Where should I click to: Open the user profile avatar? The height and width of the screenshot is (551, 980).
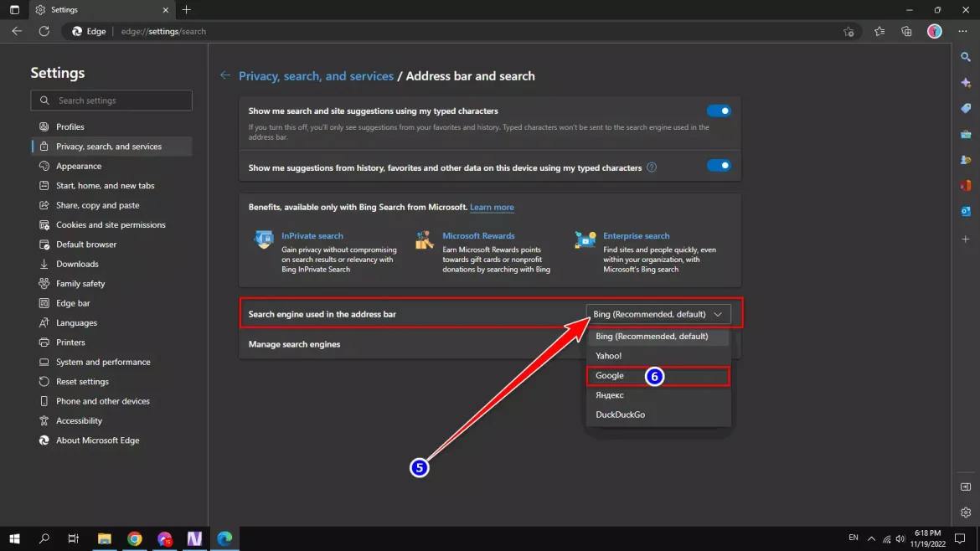pos(935,31)
